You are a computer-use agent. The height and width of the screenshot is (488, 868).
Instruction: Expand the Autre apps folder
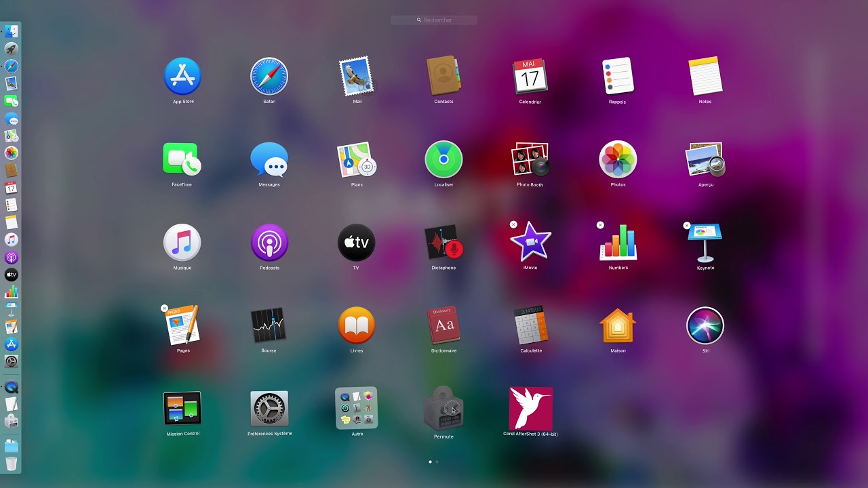pyautogui.click(x=357, y=408)
